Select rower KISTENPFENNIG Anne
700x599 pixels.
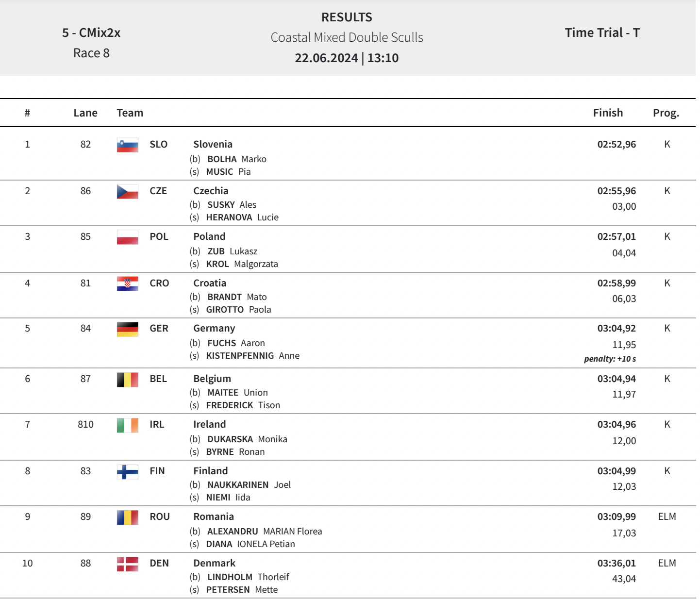[x=252, y=356]
